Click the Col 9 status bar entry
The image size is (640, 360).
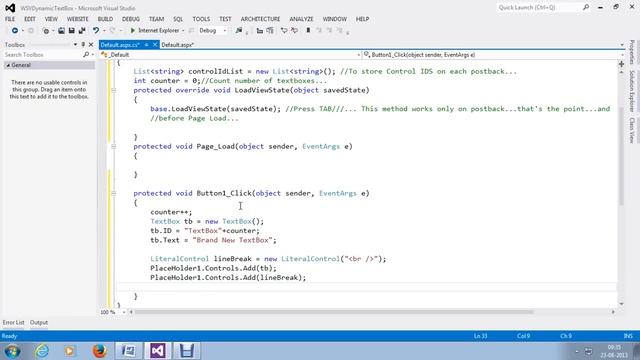click(523, 336)
